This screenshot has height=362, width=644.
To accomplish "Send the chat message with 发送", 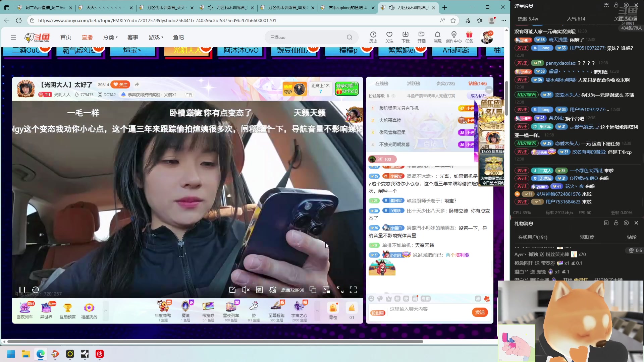I will click(480, 312).
